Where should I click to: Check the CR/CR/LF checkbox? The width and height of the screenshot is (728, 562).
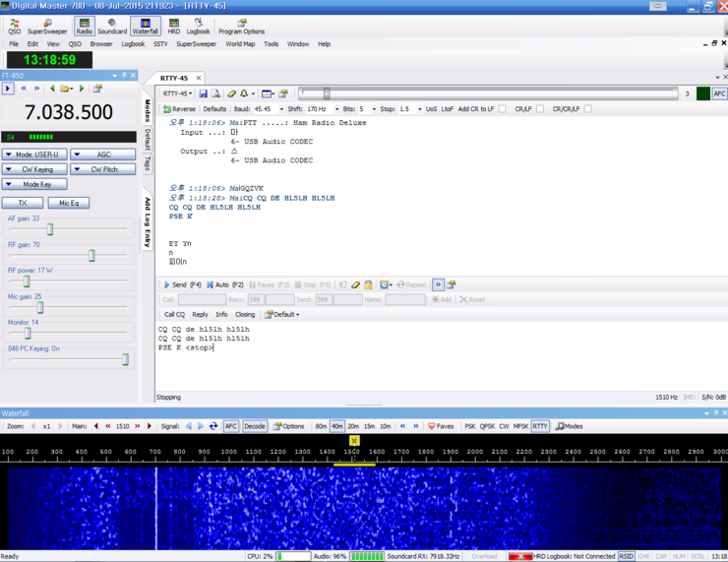coord(587,109)
